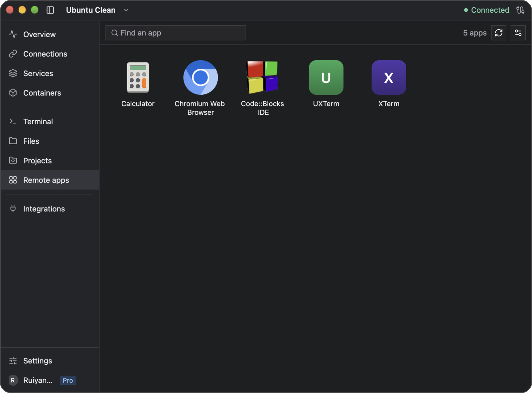Image resolution: width=532 pixels, height=393 pixels.
Task: Open the UXTerm app icon
Action: tap(326, 77)
